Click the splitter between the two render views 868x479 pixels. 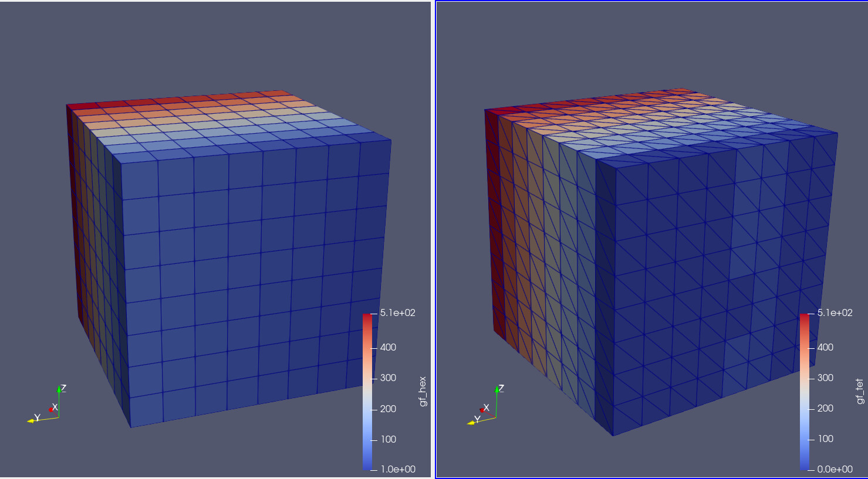(x=433, y=239)
